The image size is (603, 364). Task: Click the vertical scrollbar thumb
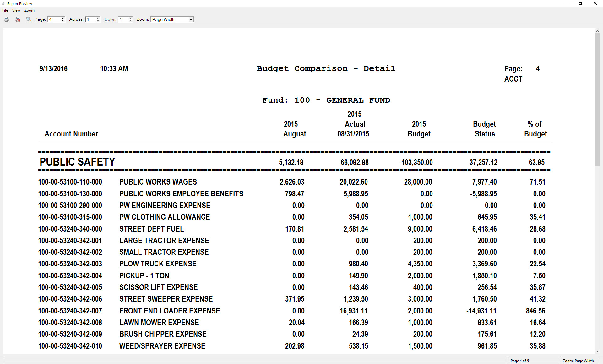pyautogui.click(x=597, y=99)
